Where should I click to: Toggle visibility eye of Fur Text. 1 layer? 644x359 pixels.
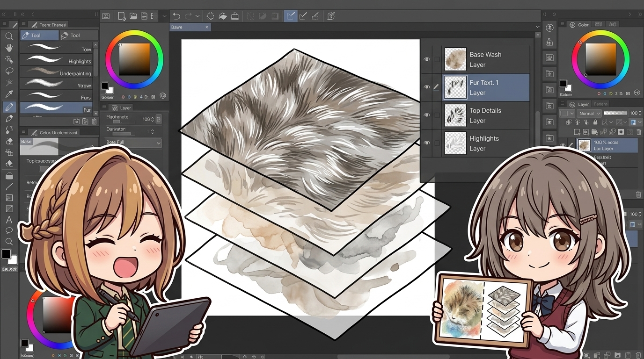click(426, 87)
